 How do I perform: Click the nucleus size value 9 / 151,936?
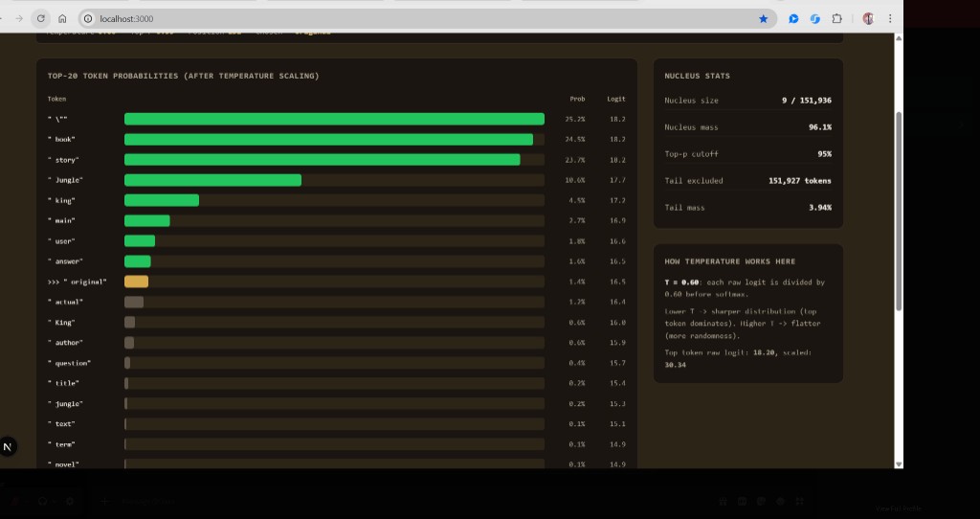pyautogui.click(x=806, y=100)
